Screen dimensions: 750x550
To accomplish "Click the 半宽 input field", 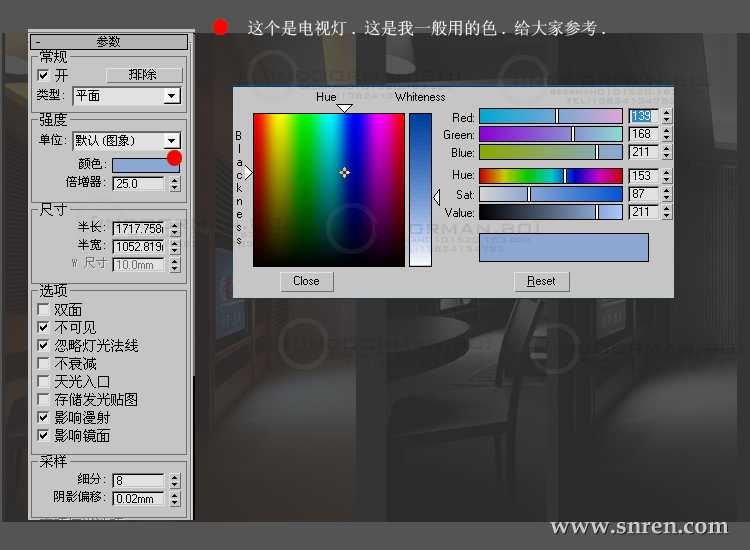I will 138,247.
